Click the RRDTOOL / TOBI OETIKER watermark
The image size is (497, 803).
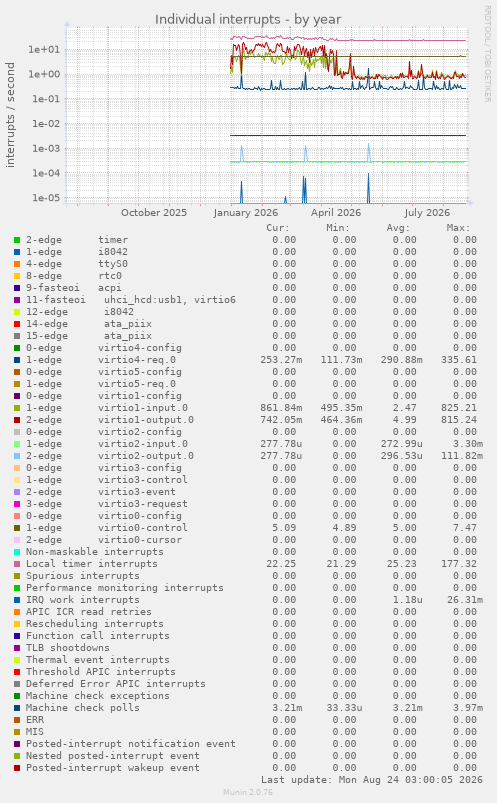tap(487, 54)
